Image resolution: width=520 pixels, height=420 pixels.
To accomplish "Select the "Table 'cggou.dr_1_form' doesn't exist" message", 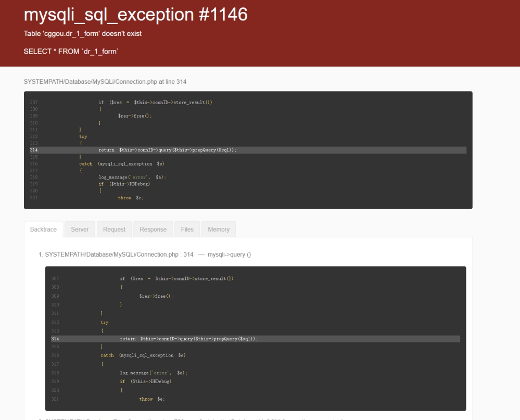I will point(83,33).
